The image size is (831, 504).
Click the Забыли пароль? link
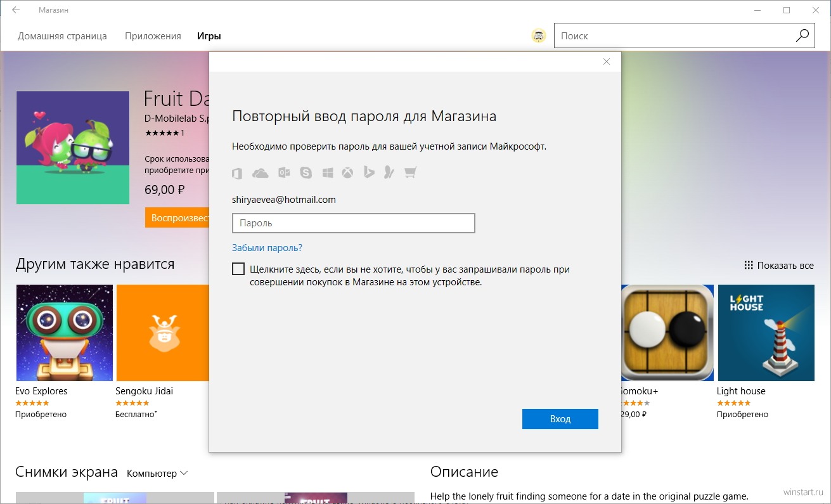267,248
